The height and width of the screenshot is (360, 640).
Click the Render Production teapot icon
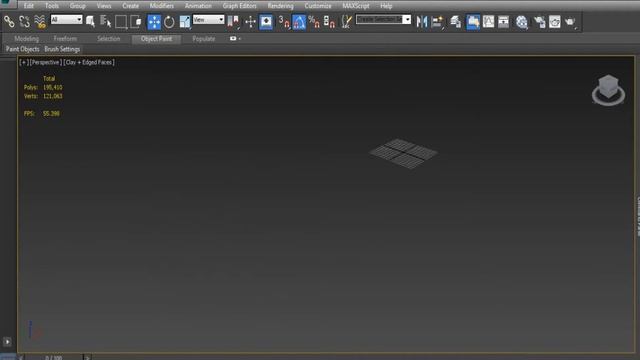point(570,22)
